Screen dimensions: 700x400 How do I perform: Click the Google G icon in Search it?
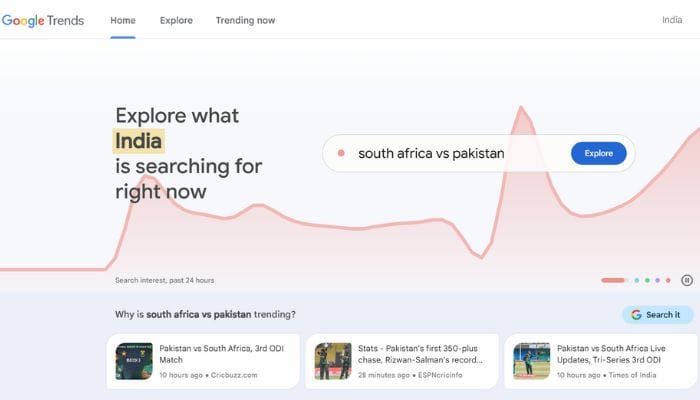pos(636,315)
